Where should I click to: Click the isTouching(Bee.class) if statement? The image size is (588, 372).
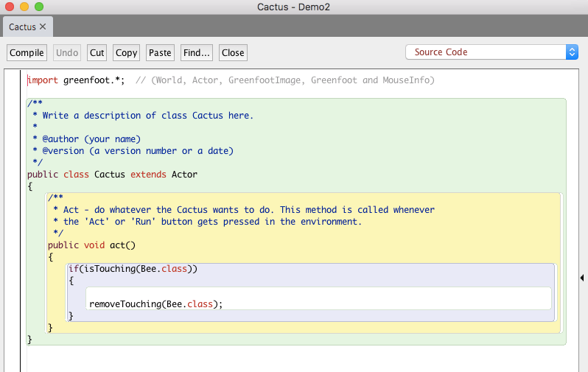pos(133,269)
